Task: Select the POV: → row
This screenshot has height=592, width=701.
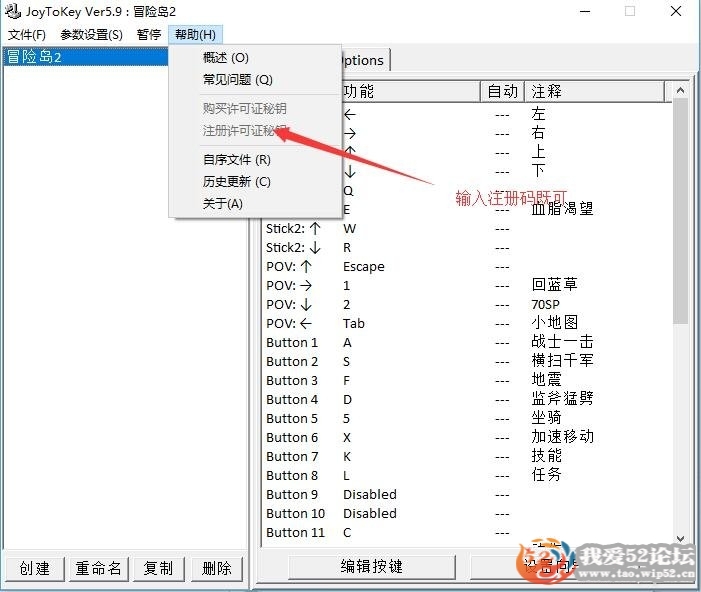Action: 465,285
